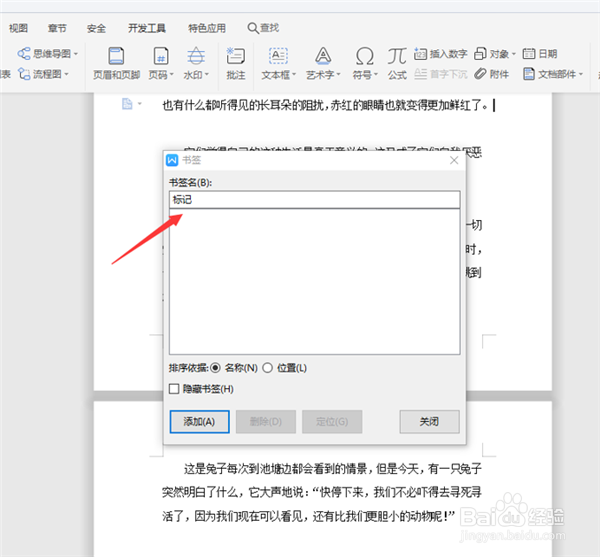The height and width of the screenshot is (557, 600).
Task: Click the 关闭 button
Action: point(429,422)
